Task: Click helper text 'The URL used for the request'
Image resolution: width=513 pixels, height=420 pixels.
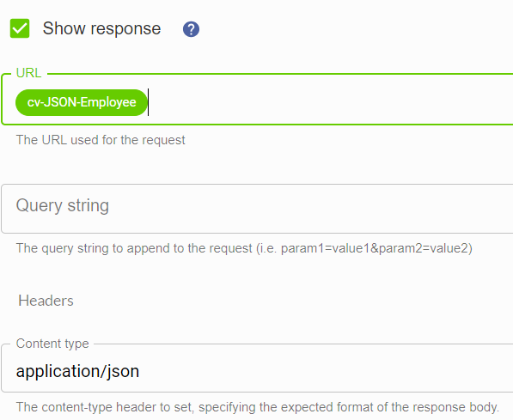Action: (101, 140)
